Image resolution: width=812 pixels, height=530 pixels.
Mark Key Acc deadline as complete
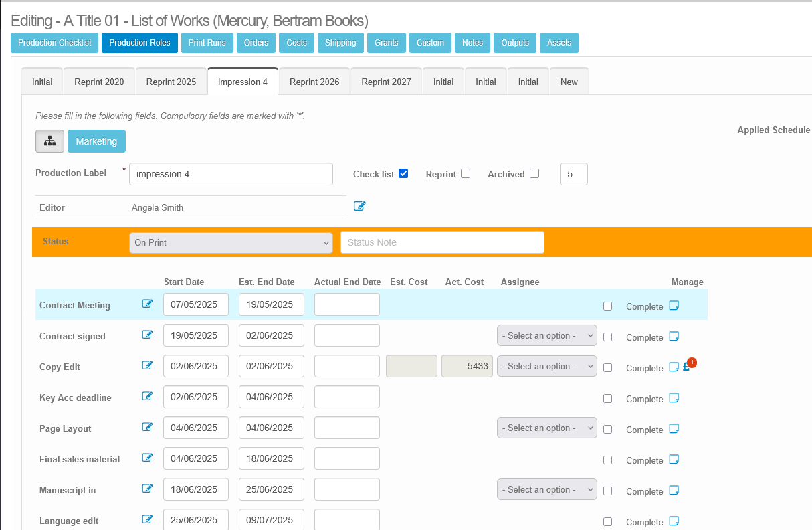pyautogui.click(x=607, y=398)
